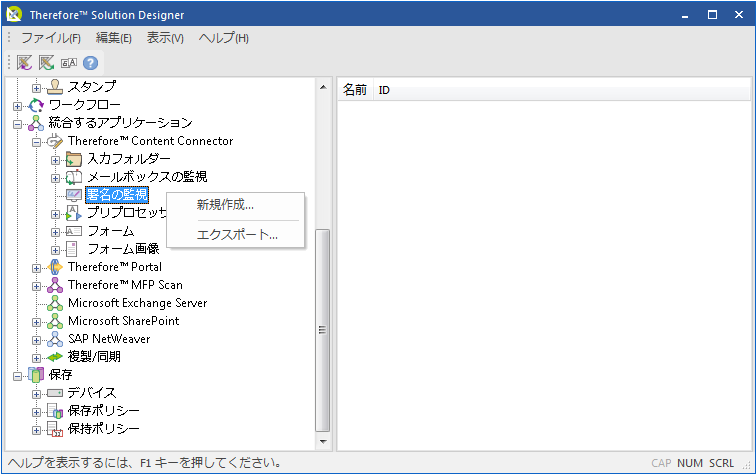This screenshot has height=474, width=756.
Task: Collapse the 統合するアプリケーション node
Action: [17, 124]
